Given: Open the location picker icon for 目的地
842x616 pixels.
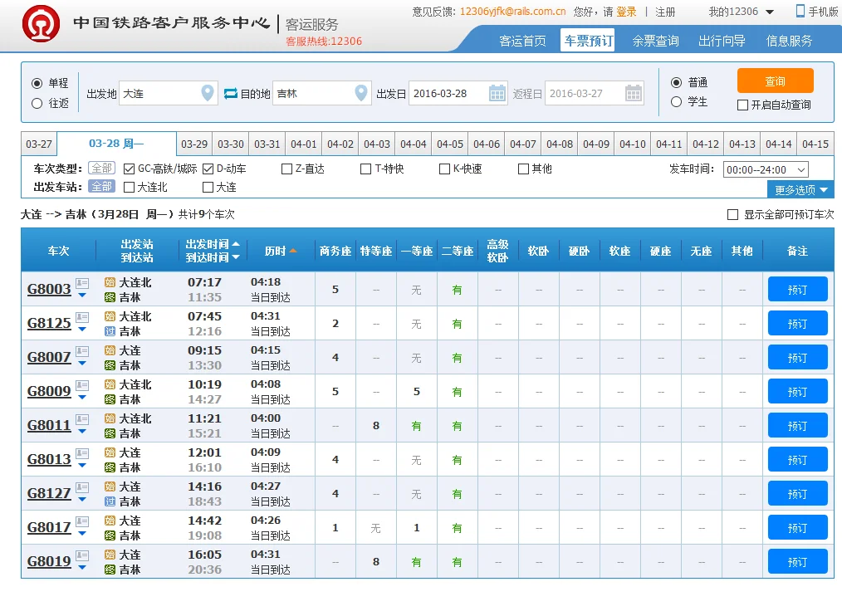Looking at the screenshot, I should 362,93.
